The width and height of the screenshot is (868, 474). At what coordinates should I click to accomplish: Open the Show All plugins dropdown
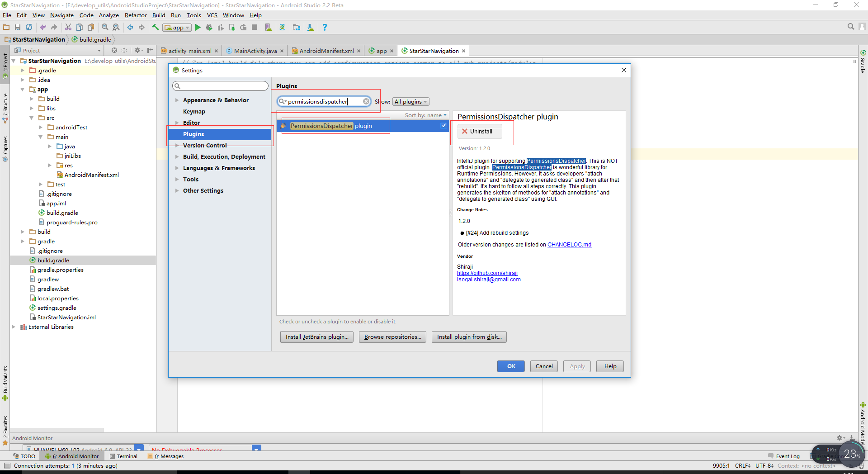pos(410,102)
